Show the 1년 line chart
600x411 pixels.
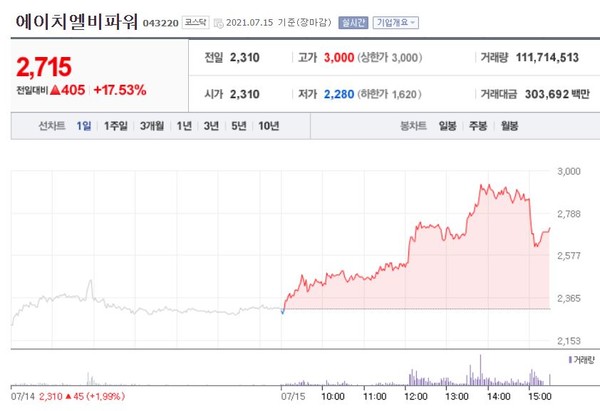click(184, 126)
